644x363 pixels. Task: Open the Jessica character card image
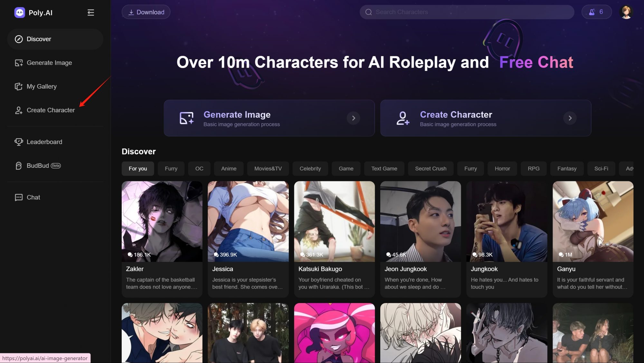[x=248, y=221]
